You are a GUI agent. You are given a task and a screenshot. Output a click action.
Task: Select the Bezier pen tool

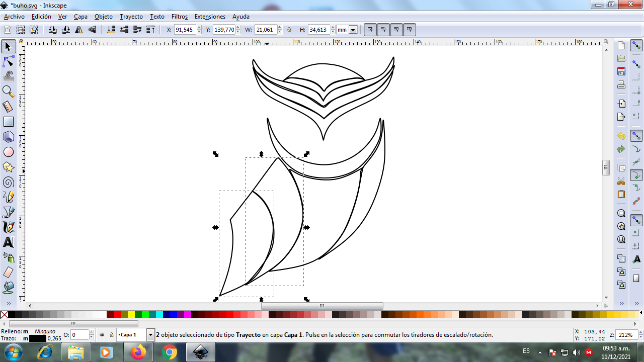8,212
